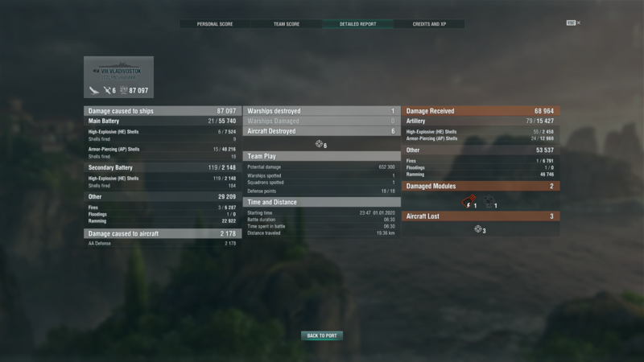Click the red damaged engine module icon
The image size is (644, 362).
pos(469,202)
